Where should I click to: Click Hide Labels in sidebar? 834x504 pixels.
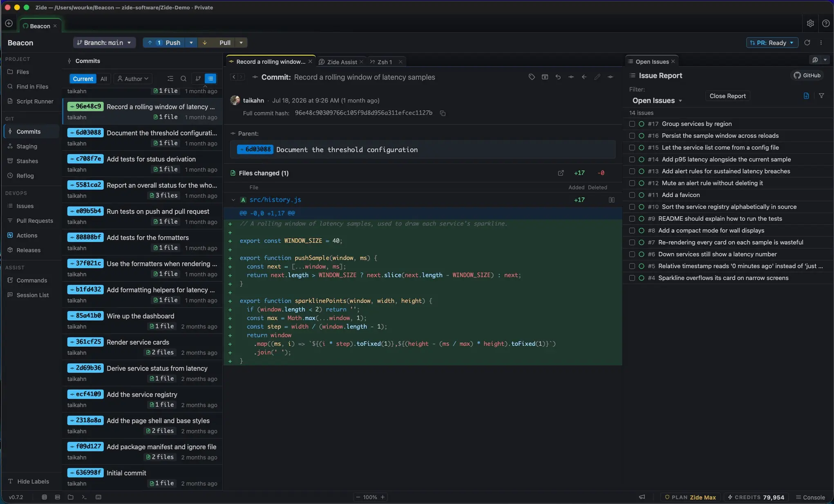[29, 482]
